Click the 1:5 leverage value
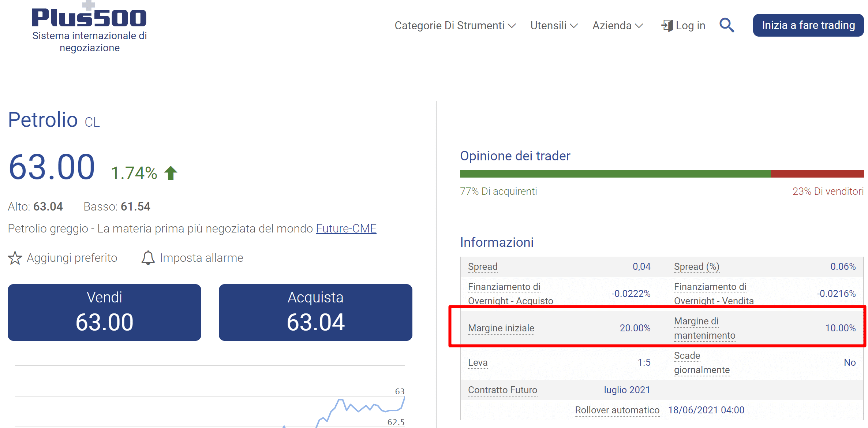Viewport: 868px width, 428px height. [x=644, y=362]
